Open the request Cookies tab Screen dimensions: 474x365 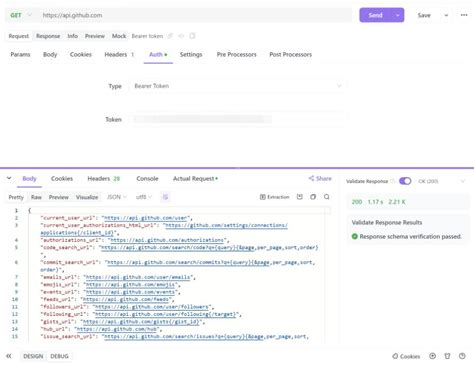click(x=81, y=54)
